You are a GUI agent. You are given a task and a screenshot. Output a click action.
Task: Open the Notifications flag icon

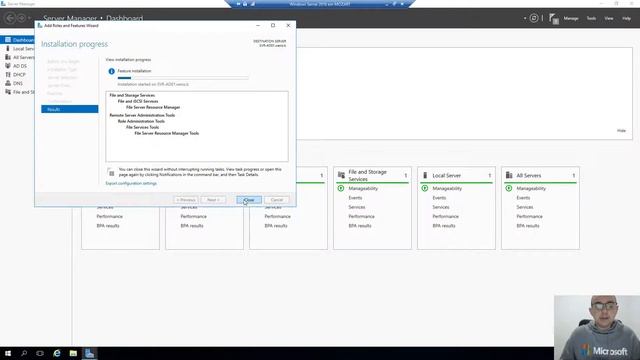coord(553,18)
